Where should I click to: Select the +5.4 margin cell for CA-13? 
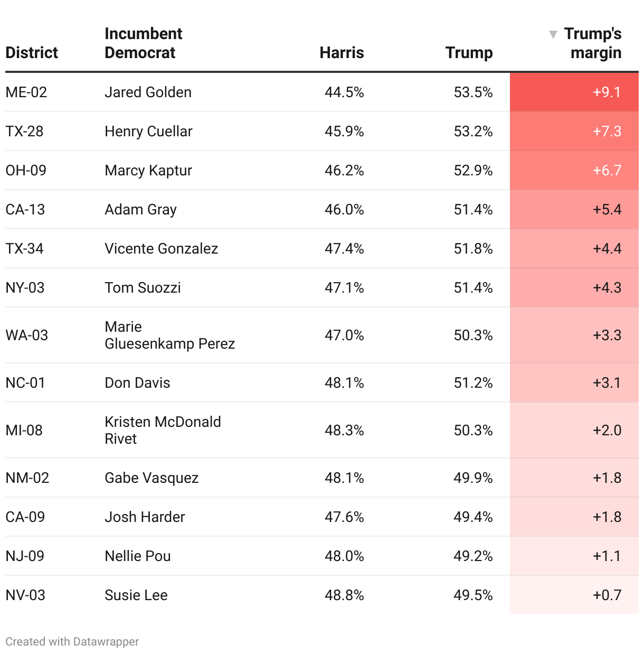(607, 210)
